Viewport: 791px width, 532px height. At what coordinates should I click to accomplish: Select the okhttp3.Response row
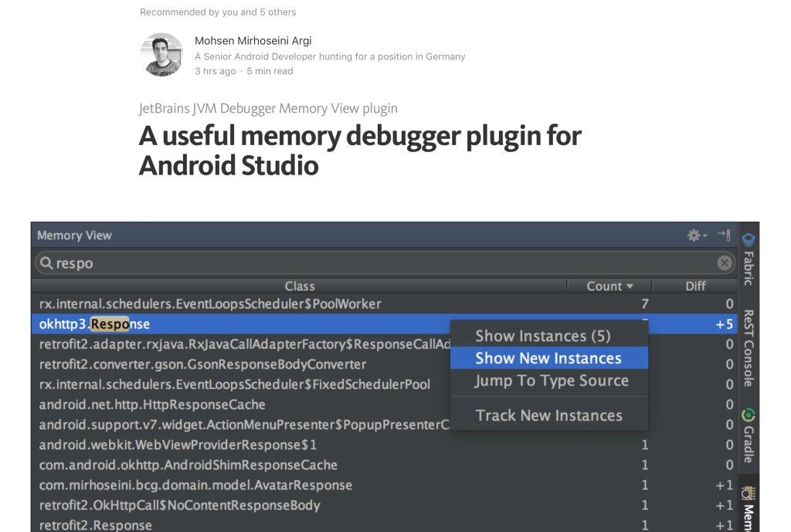[385, 324]
